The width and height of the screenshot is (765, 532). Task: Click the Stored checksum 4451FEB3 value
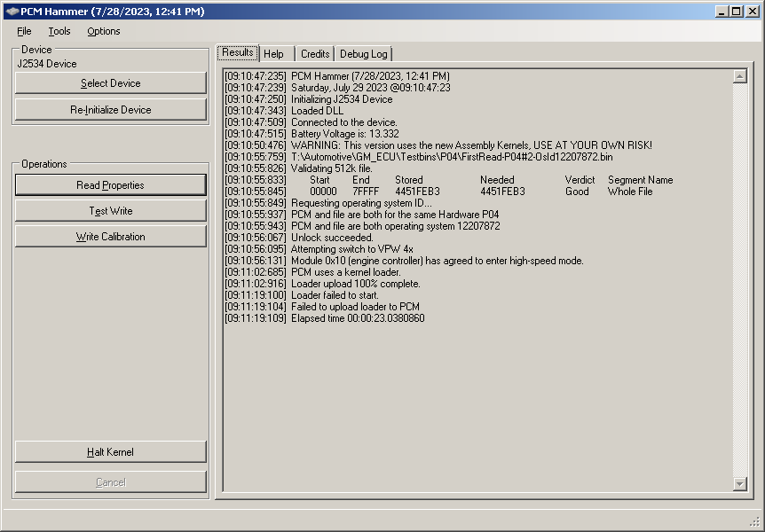[417, 192]
